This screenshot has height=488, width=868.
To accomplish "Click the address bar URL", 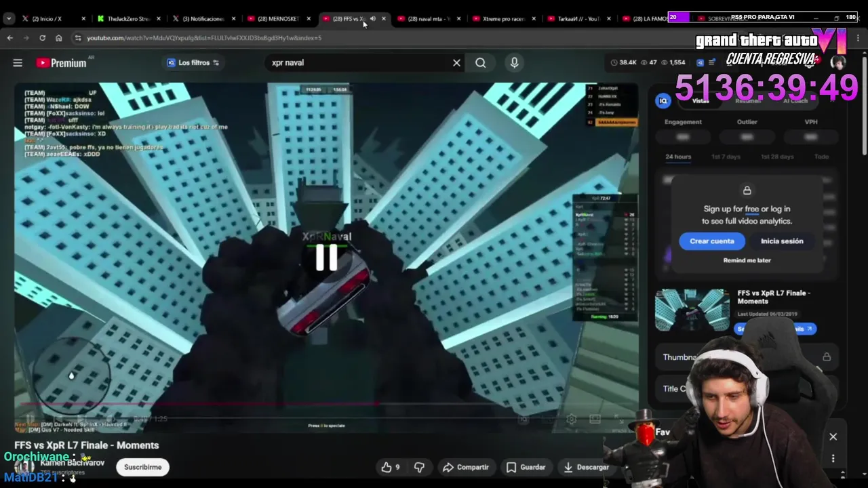I will [204, 38].
